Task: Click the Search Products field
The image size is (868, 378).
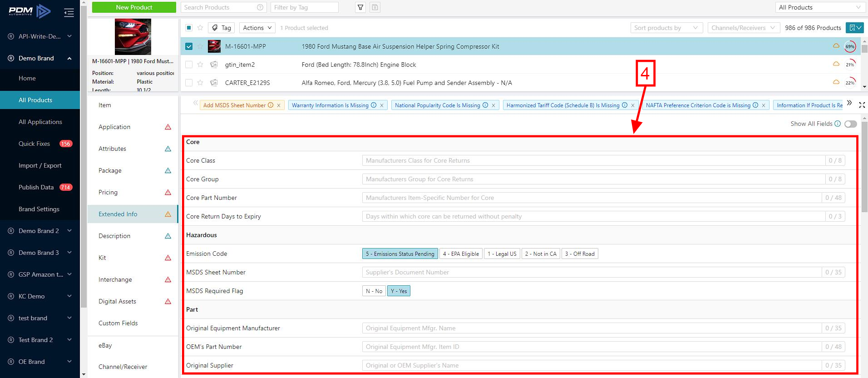Action: pyautogui.click(x=224, y=7)
